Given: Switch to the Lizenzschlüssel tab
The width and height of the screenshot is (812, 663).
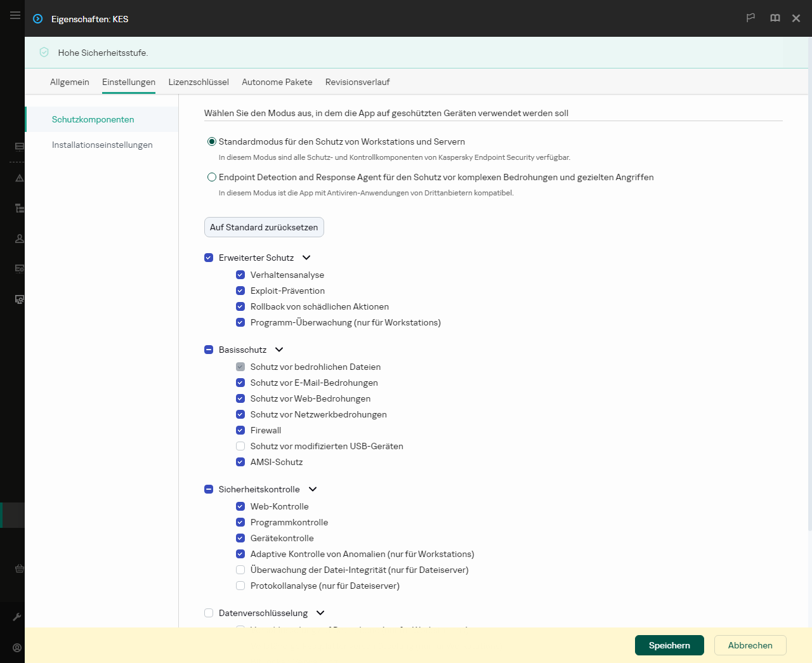Looking at the screenshot, I should (x=199, y=82).
